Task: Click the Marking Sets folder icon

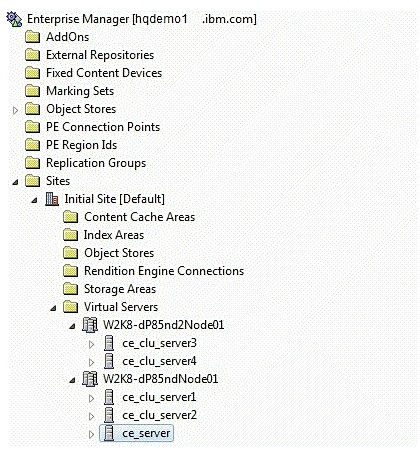Action: (x=33, y=91)
